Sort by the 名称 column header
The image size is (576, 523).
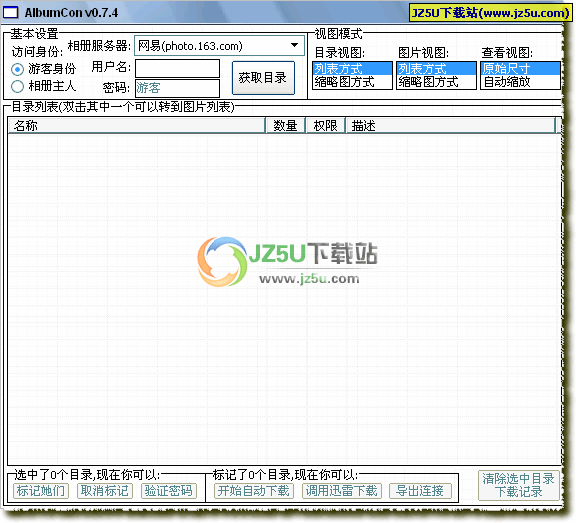tap(136, 126)
